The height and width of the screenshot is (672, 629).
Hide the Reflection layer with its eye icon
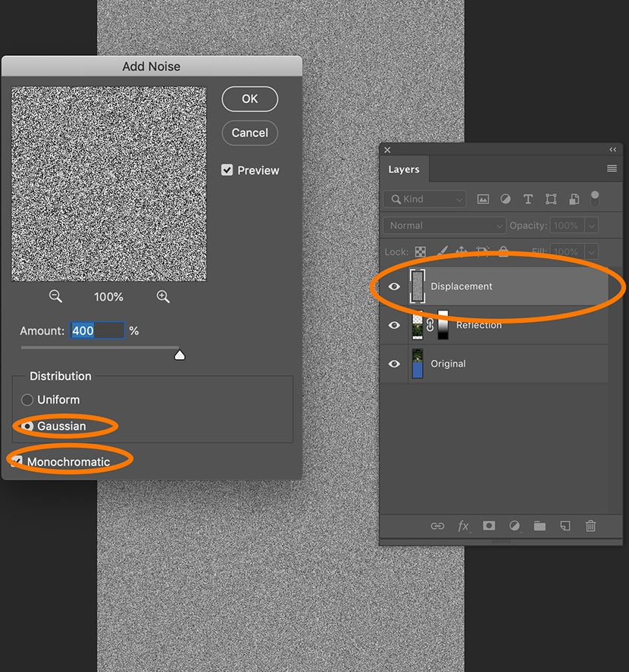tap(394, 325)
